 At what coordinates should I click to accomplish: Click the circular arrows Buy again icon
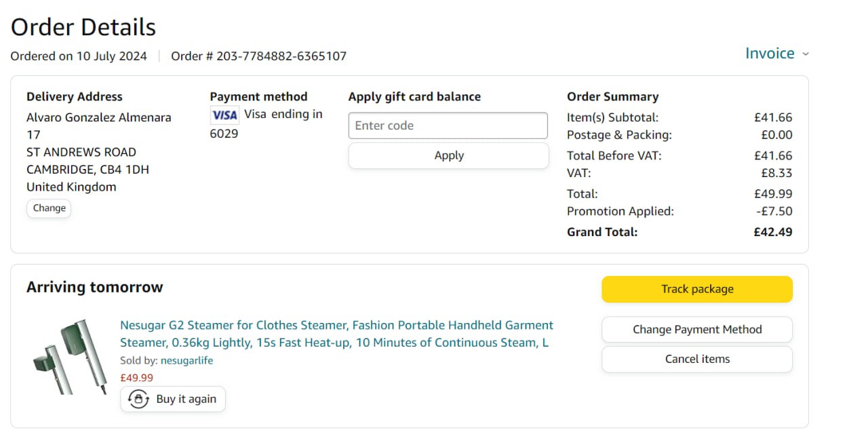point(138,399)
